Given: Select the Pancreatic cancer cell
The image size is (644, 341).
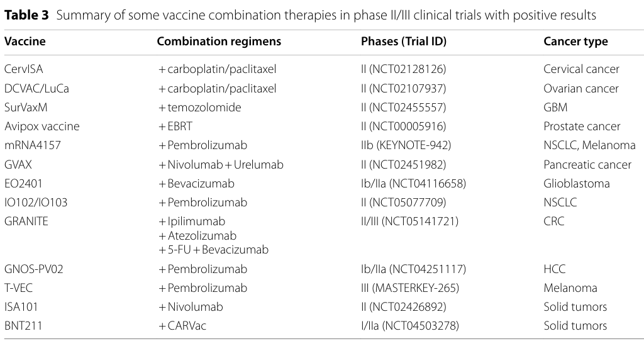Looking at the screenshot, I should point(587,165).
